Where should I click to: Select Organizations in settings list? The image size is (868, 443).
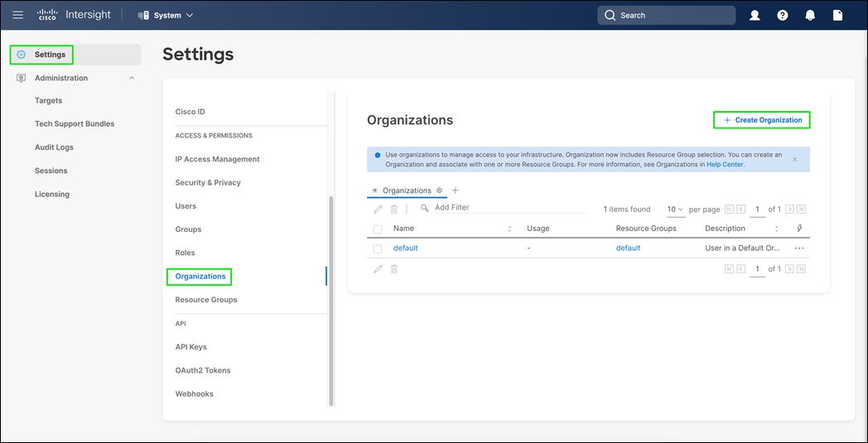[200, 277]
